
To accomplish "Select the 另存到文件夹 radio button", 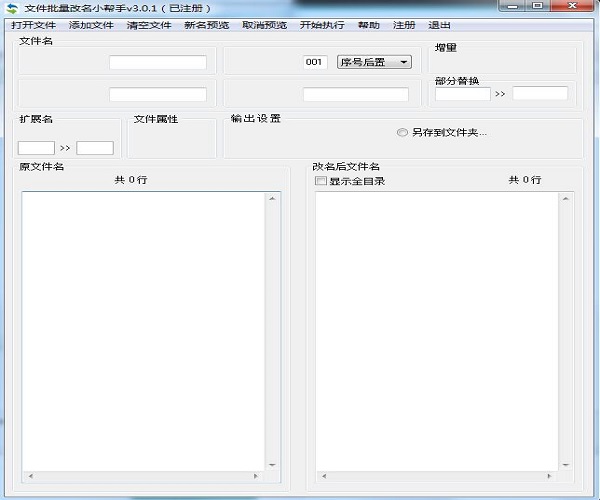I will tap(402, 132).
